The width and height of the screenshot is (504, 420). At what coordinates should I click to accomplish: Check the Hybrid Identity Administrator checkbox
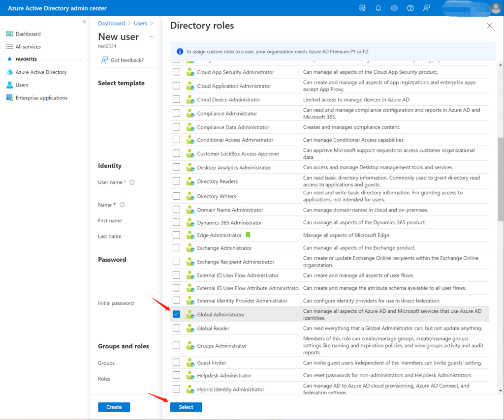coord(177,389)
